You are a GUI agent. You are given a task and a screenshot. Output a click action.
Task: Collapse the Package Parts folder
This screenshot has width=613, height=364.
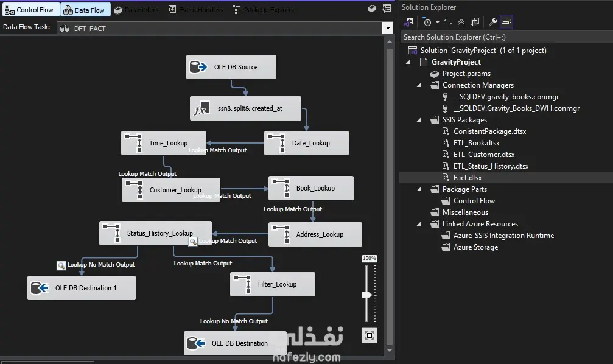419,189
